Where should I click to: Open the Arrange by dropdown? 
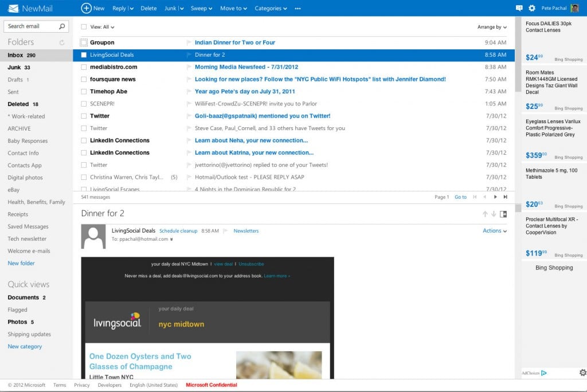tap(492, 27)
